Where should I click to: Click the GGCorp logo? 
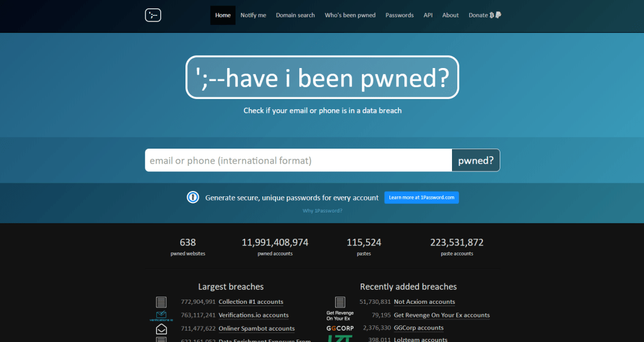340,328
